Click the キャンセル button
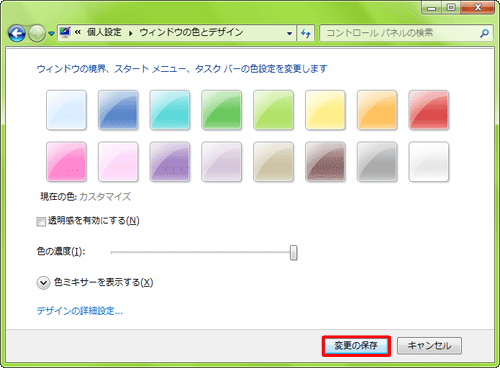 [429, 346]
